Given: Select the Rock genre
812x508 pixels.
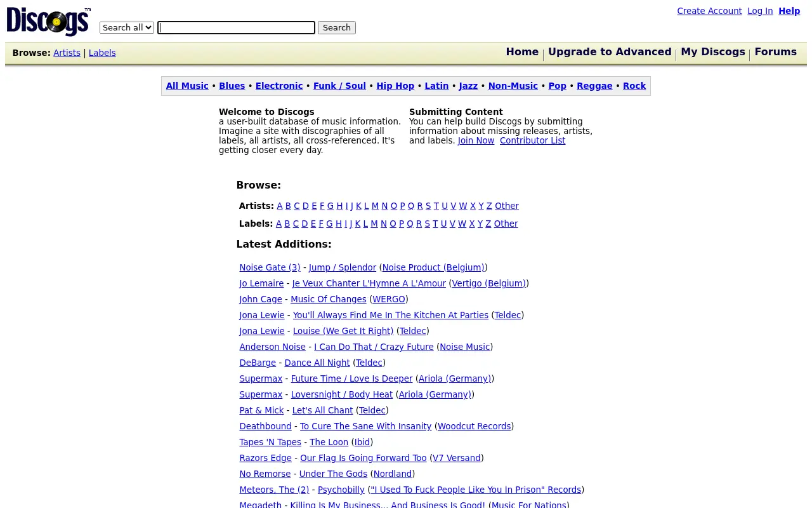Looking at the screenshot, I should click(x=634, y=86).
